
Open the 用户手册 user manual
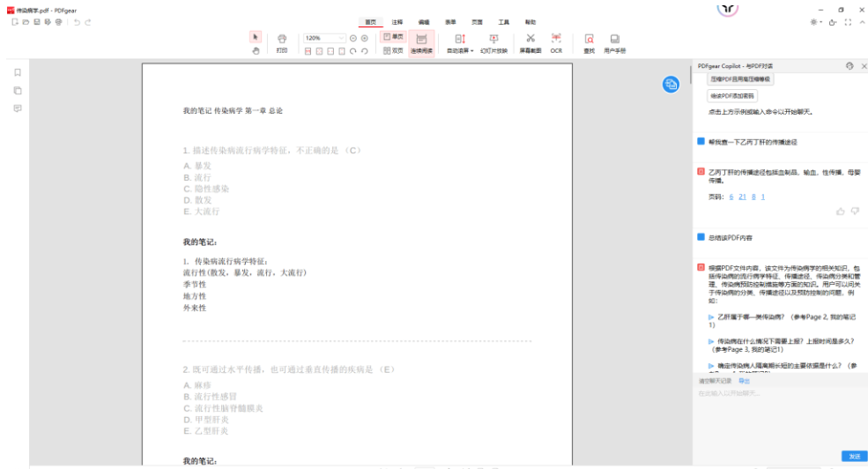tap(614, 43)
